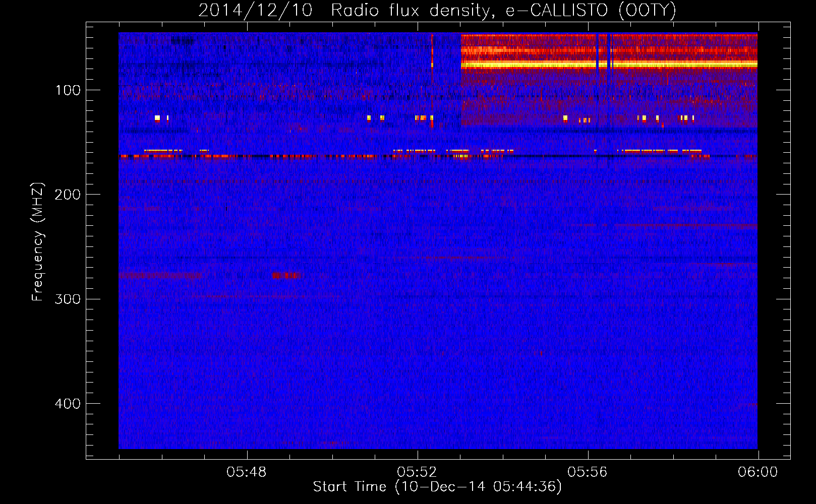Click the bright yellow emission band near 75 MHz
Screen dimensions: 816x504
tap(609, 65)
